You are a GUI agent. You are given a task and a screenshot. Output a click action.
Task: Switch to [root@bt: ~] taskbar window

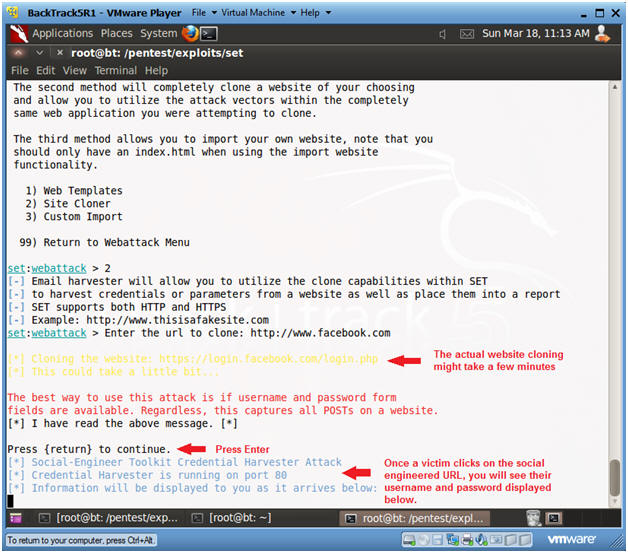[231, 518]
